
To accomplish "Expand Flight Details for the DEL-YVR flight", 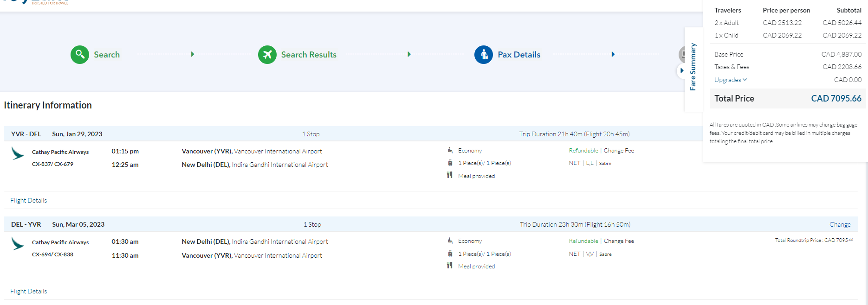I will pyautogui.click(x=29, y=291).
